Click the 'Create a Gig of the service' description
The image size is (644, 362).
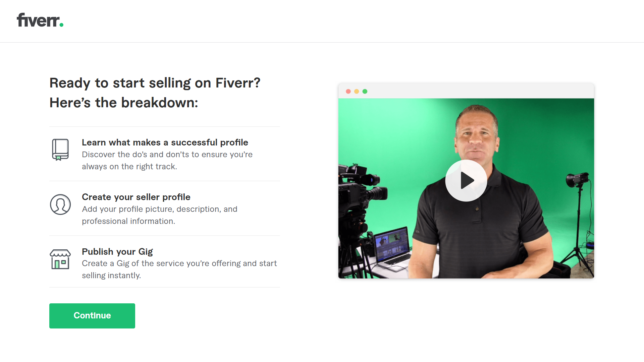[179, 269]
